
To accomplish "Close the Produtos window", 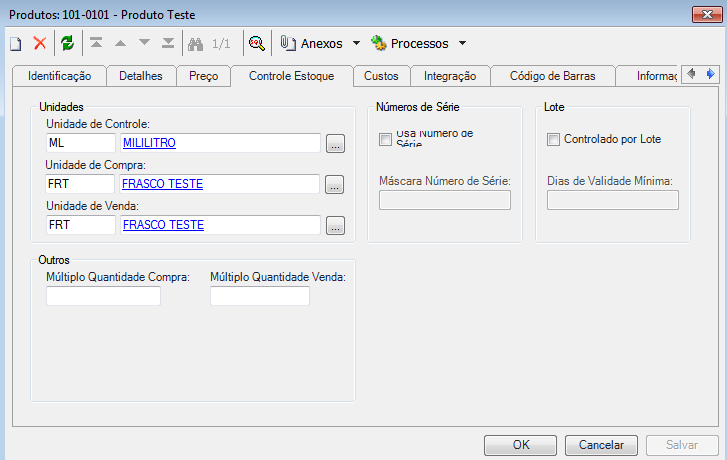I will click(x=707, y=15).
